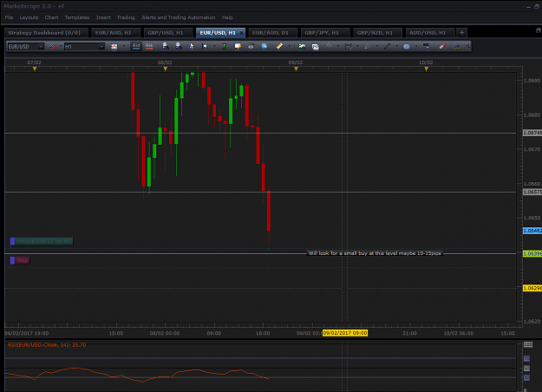Image resolution: width=542 pixels, height=392 pixels.
Task: Click the zoom in icon
Action: (166, 46)
